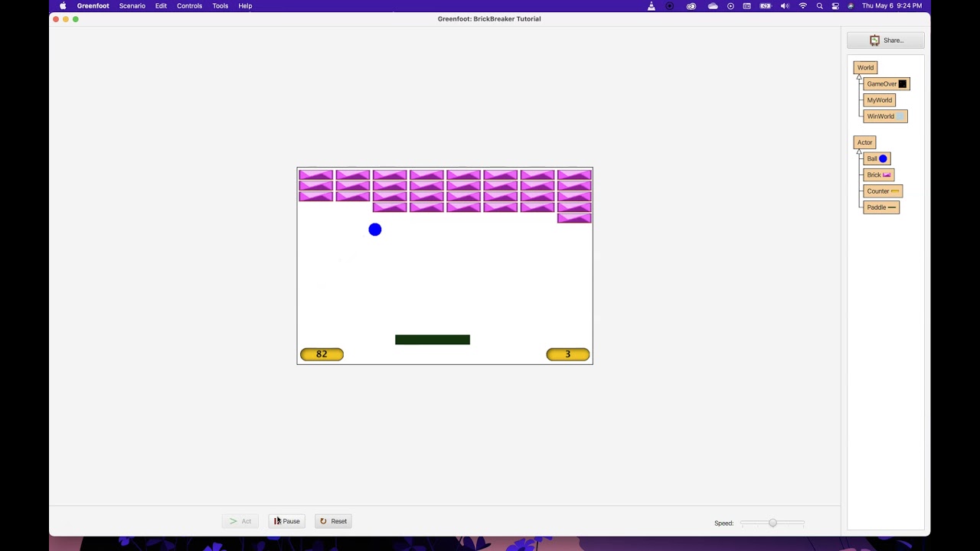980x551 pixels.
Task: Open the OneDrive cloud icon
Action: point(713,5)
